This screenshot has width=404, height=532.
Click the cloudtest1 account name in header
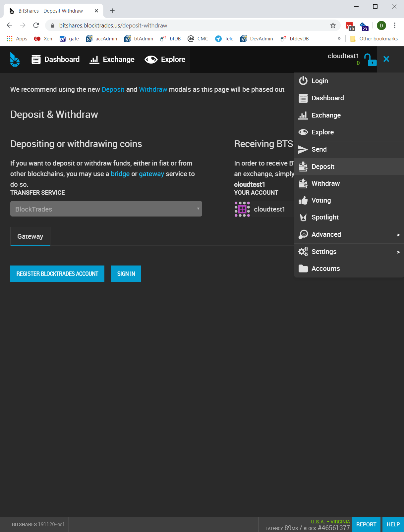point(343,56)
